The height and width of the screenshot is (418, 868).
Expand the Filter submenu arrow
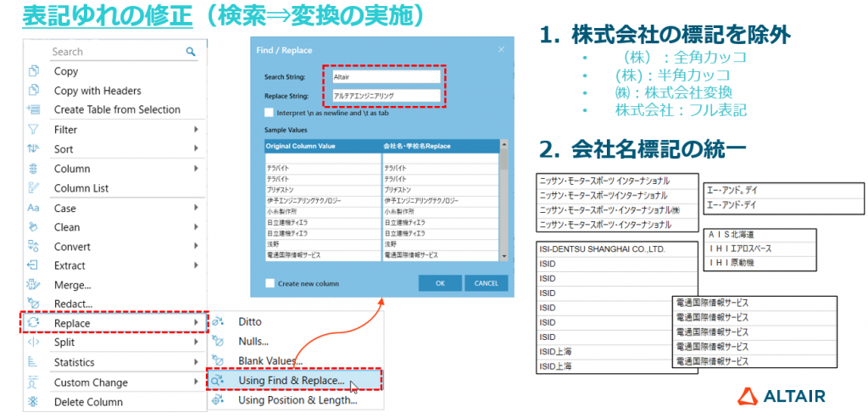click(x=196, y=130)
